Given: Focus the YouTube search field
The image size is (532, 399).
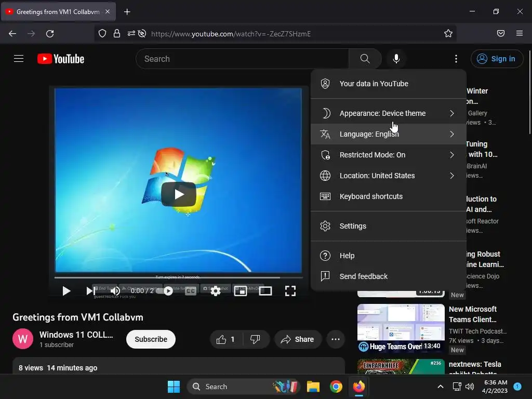Looking at the screenshot, I should tap(242, 59).
